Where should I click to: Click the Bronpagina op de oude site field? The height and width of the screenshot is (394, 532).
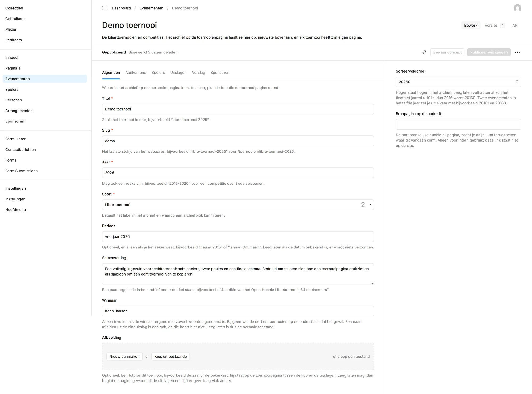pos(458,124)
